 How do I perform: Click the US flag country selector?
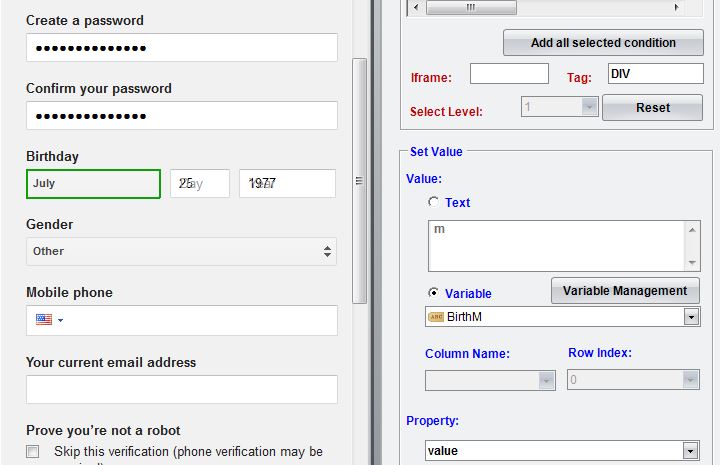click(x=48, y=320)
